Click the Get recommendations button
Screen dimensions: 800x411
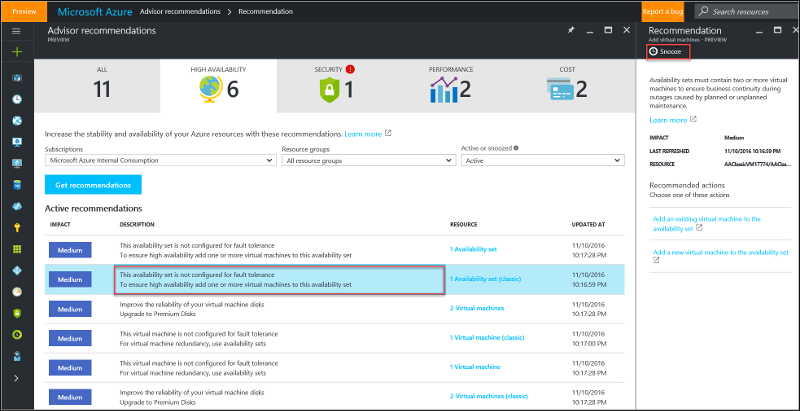93,185
